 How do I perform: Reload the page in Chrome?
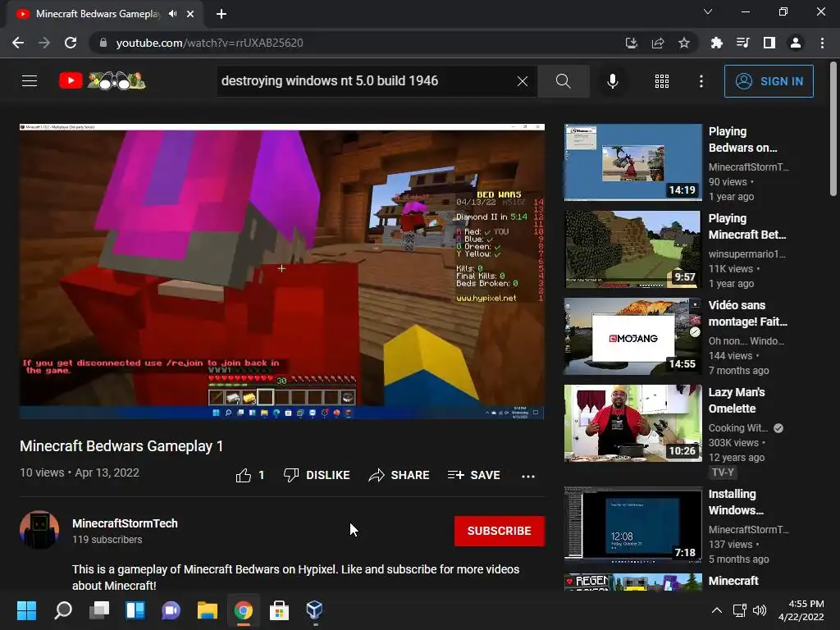pos(71,43)
